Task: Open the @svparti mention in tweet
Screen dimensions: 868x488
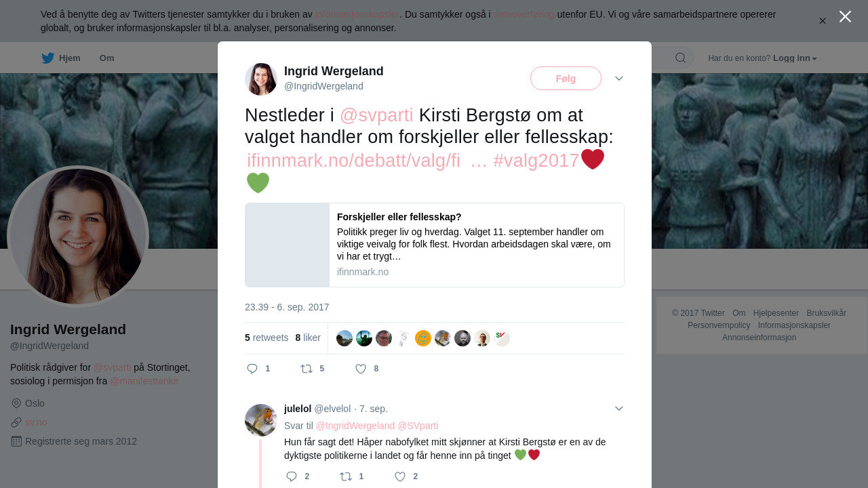Action: [376, 115]
